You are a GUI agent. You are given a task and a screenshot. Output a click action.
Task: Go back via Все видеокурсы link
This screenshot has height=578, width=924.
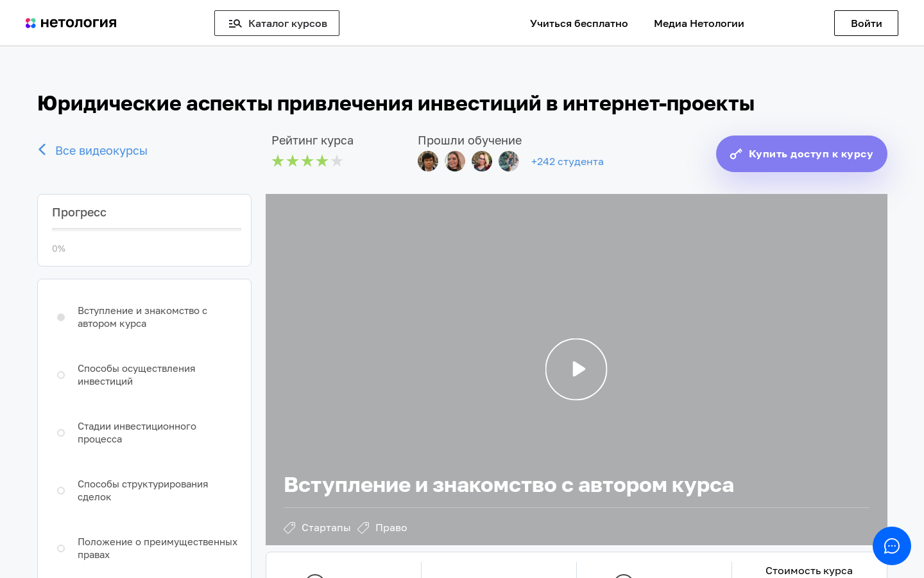point(101,150)
